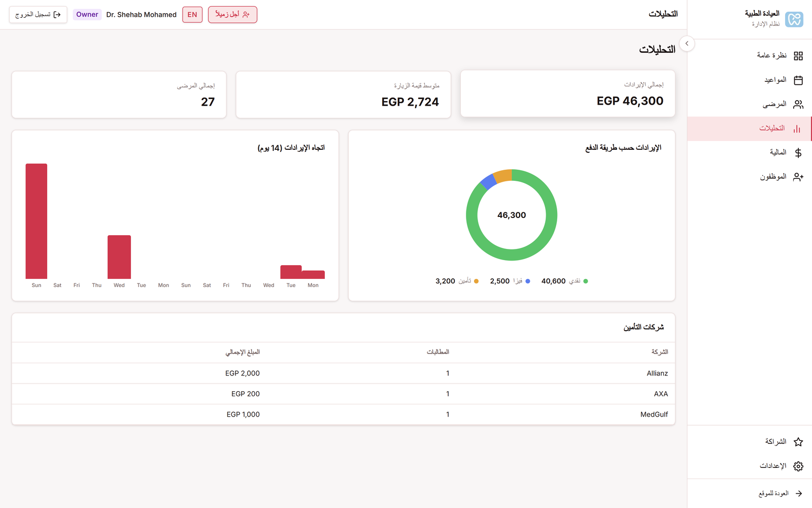Viewport: 812px width, 508px height.
Task: Collapse the sidebar with the chevron arrow
Action: [687, 44]
